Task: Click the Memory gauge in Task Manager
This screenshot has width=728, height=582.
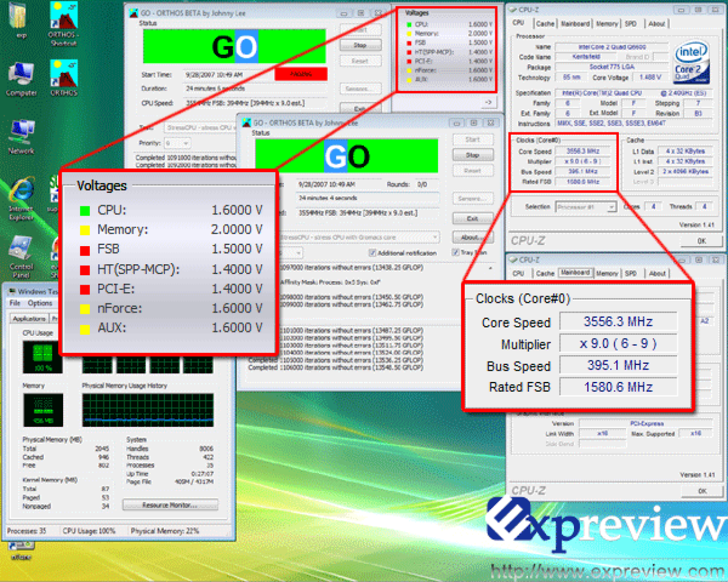Action: coord(43,410)
